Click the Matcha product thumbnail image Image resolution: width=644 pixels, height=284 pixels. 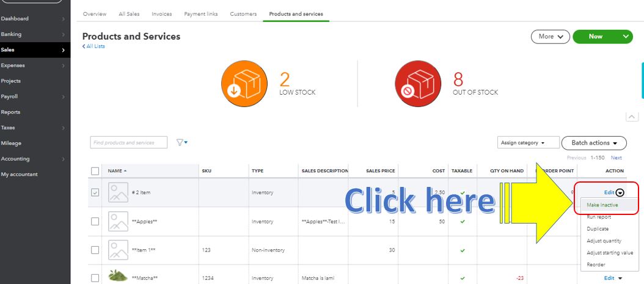(118, 277)
